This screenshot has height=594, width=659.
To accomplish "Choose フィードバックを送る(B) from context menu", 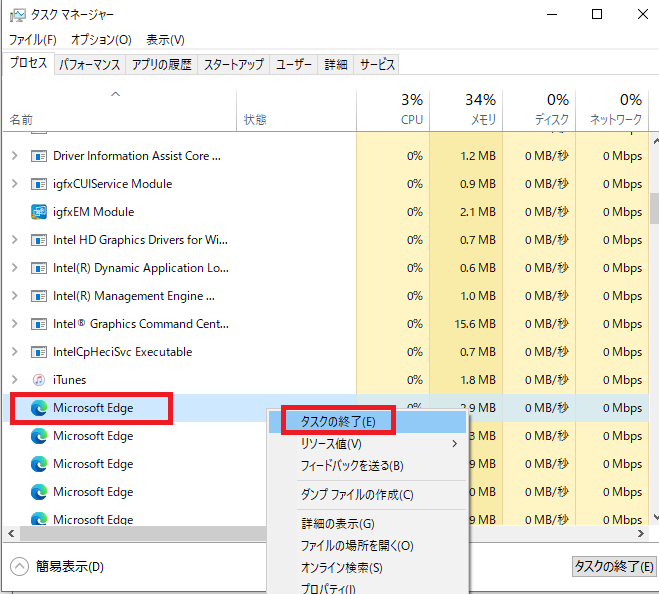I will coord(367,466).
